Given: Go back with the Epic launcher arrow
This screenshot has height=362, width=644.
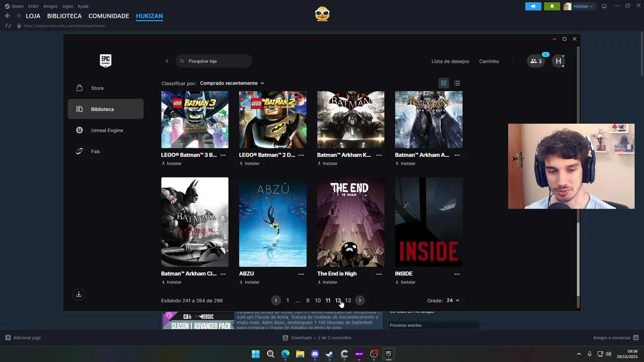Looking at the screenshot, I should [167, 61].
